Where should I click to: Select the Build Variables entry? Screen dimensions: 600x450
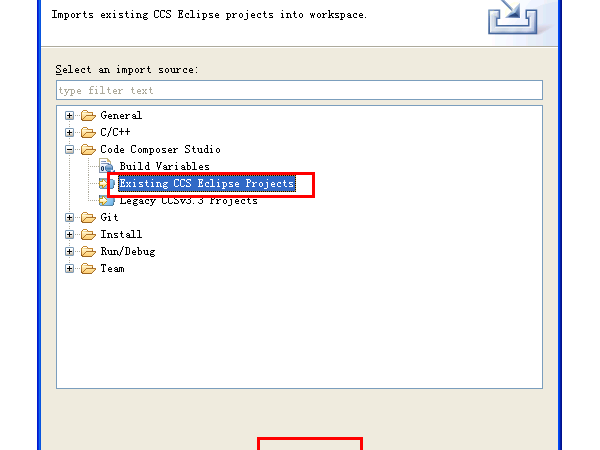click(x=164, y=166)
